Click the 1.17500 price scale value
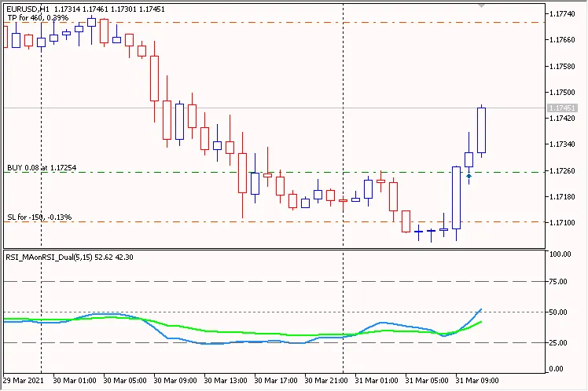The height and width of the screenshot is (391, 588). [562, 92]
